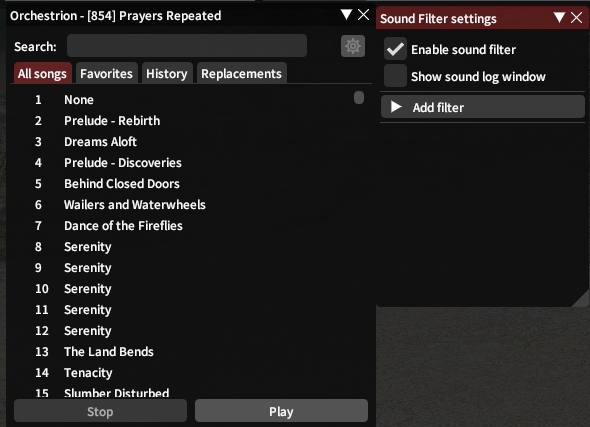The height and width of the screenshot is (427, 590).
Task: Close the Sound Filter settings window
Action: 576,17
